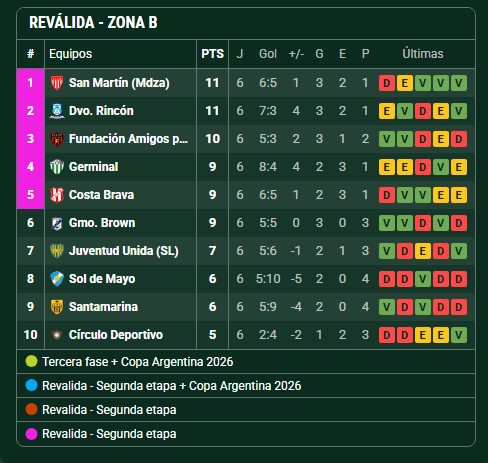This screenshot has width=488, height=463.
Task: Click the Gol column header
Action: 268,54
